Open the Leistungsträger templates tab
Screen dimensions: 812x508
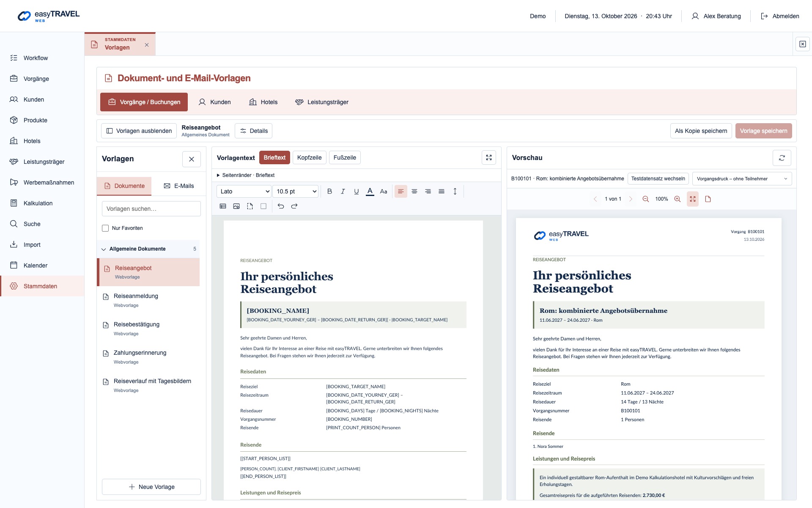click(x=322, y=102)
